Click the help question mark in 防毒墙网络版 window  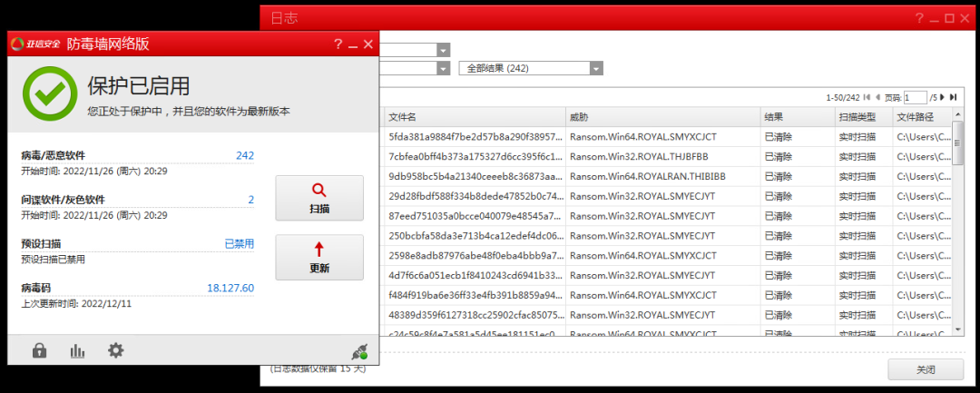pos(338,44)
